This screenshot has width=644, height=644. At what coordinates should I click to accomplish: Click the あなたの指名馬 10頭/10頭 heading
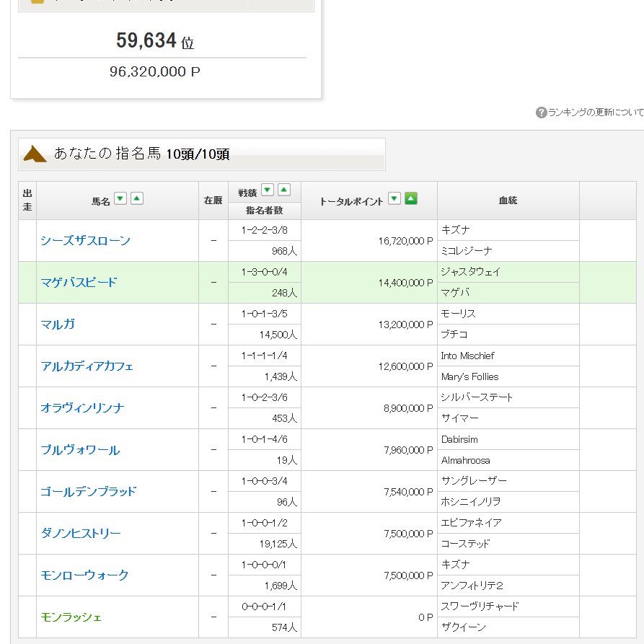[x=141, y=154]
